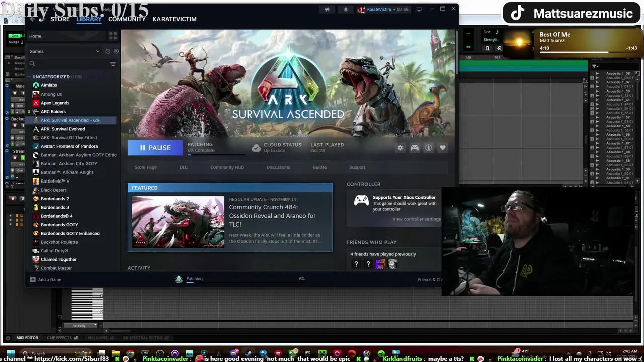Viewport: 644px width, 362px height.
Task: Show game info icon on ARK page
Action: point(429,148)
